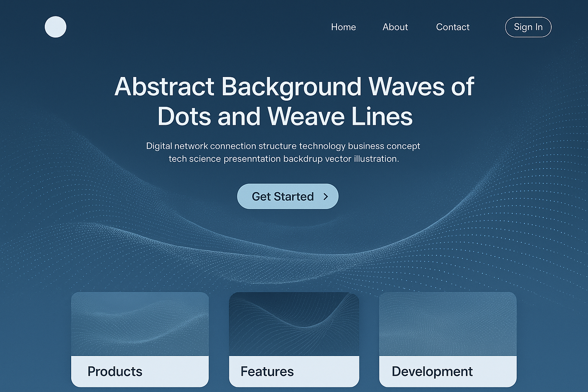The image size is (588, 392).
Task: Go to the About page
Action: 395,27
